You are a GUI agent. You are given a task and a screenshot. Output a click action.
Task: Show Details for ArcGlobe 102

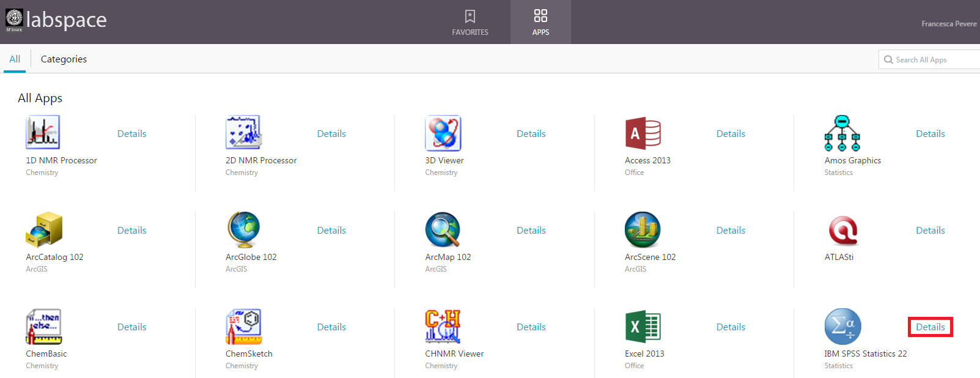pyautogui.click(x=331, y=230)
